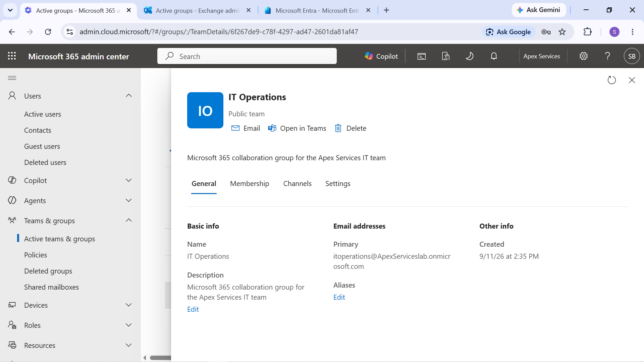Open the password manager key icon

[x=546, y=32]
